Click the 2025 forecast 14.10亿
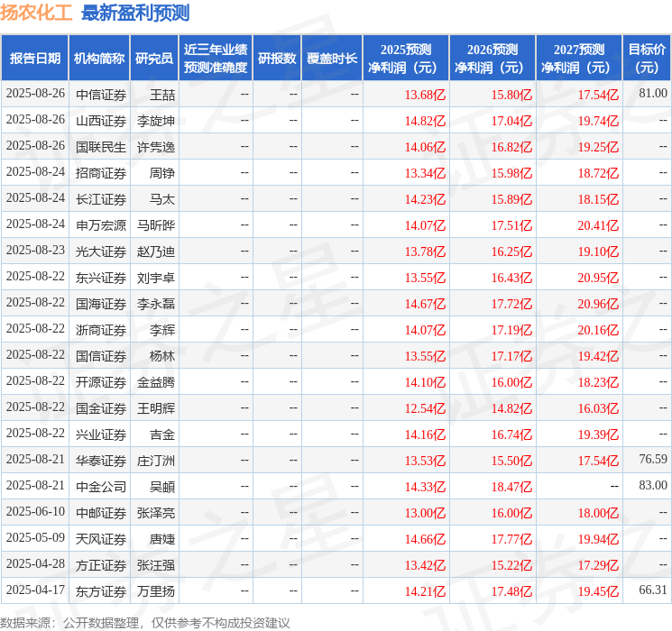The image size is (672, 631). [x=425, y=382]
